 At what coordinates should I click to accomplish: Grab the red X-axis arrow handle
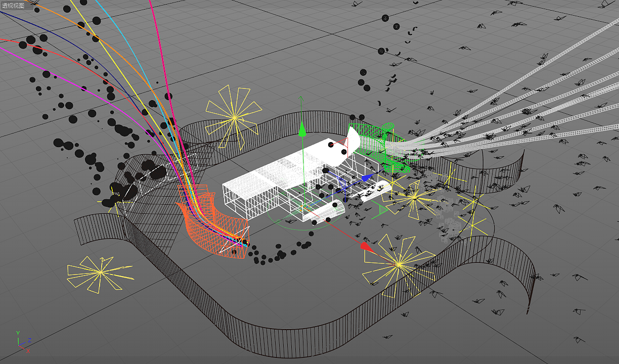(367, 247)
